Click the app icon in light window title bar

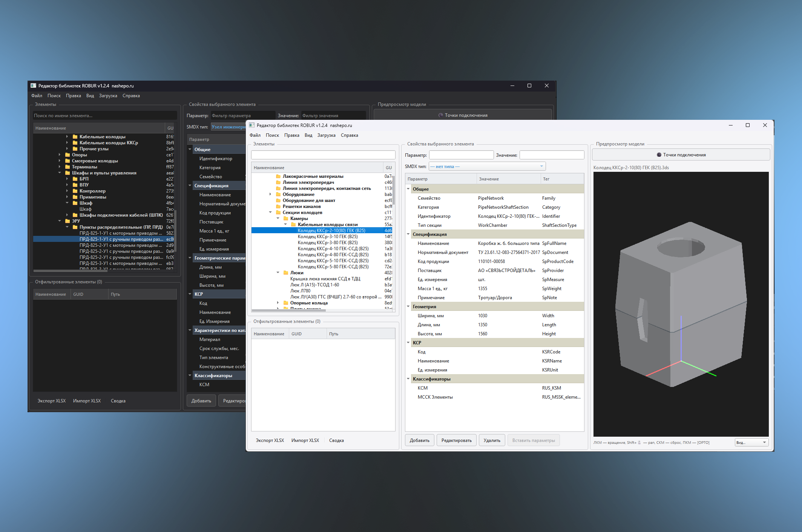tap(251, 125)
